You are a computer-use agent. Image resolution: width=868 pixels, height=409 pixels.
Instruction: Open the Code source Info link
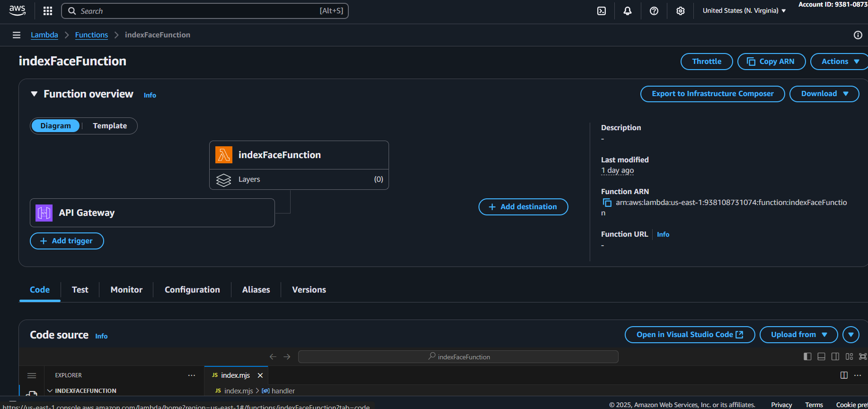101,336
